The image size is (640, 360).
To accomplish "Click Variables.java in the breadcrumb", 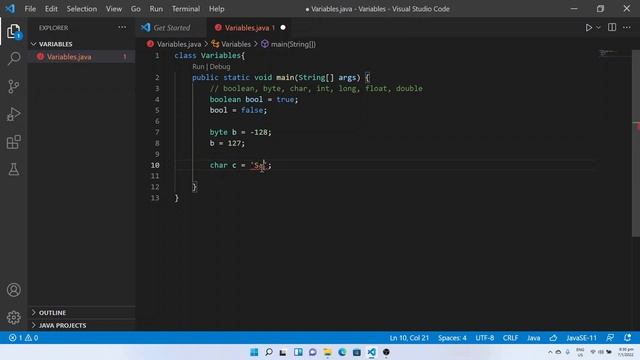I will click(x=179, y=44).
